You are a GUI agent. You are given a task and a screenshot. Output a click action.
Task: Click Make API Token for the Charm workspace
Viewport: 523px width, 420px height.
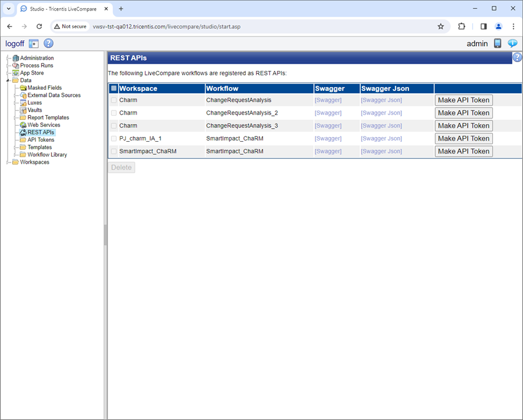click(x=463, y=100)
